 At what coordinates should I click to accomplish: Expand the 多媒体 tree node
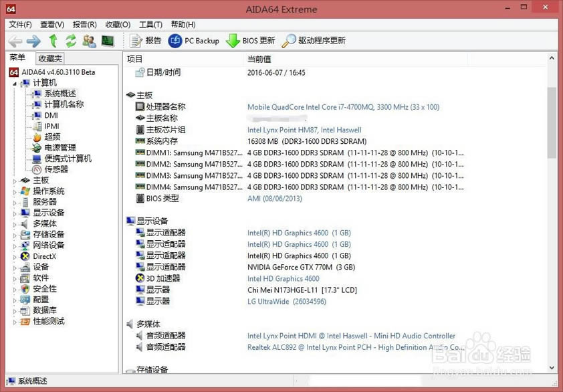point(15,224)
